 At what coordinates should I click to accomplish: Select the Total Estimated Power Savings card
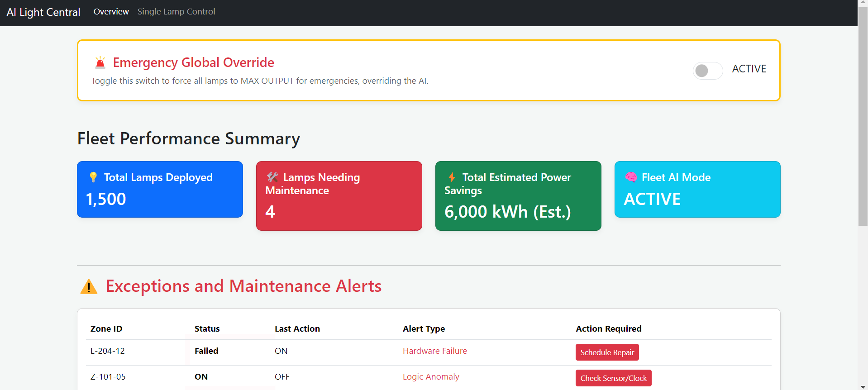pyautogui.click(x=518, y=196)
